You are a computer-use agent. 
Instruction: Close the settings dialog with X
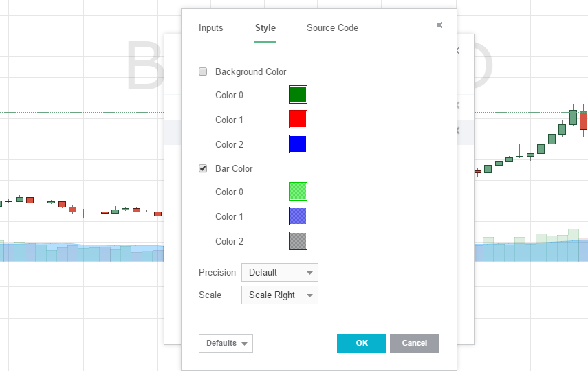(x=439, y=25)
